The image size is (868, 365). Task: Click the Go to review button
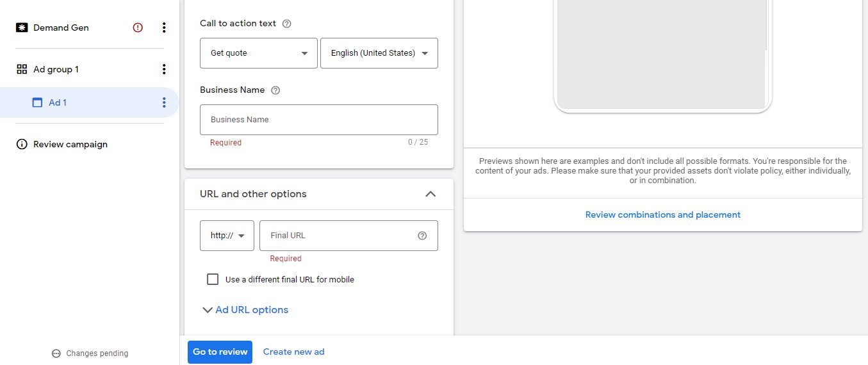click(x=220, y=352)
